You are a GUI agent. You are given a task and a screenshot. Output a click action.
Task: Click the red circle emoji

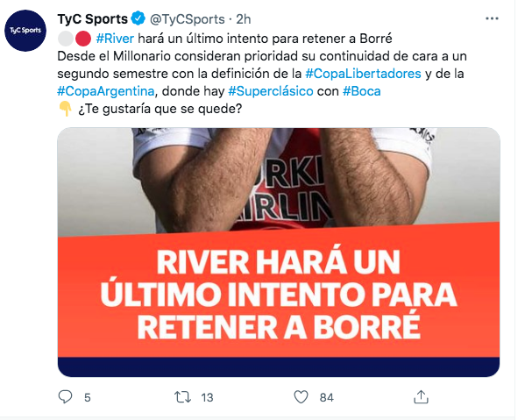coord(83,39)
